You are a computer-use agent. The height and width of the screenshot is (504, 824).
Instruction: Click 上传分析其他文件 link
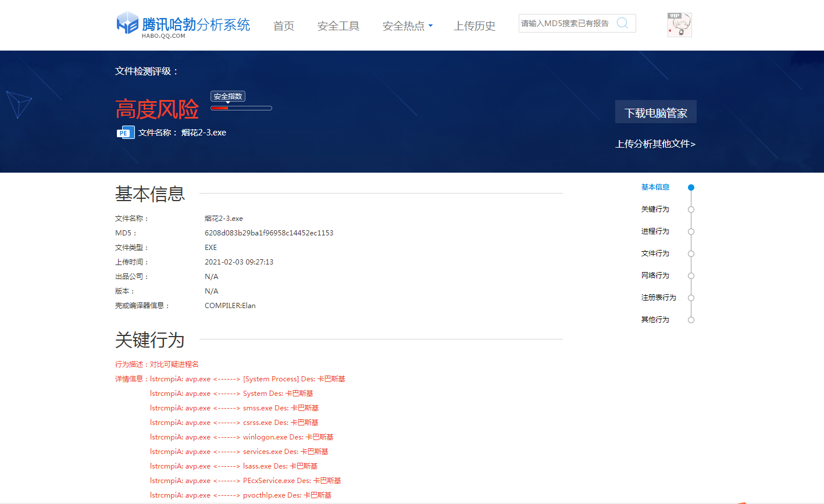pyautogui.click(x=655, y=144)
